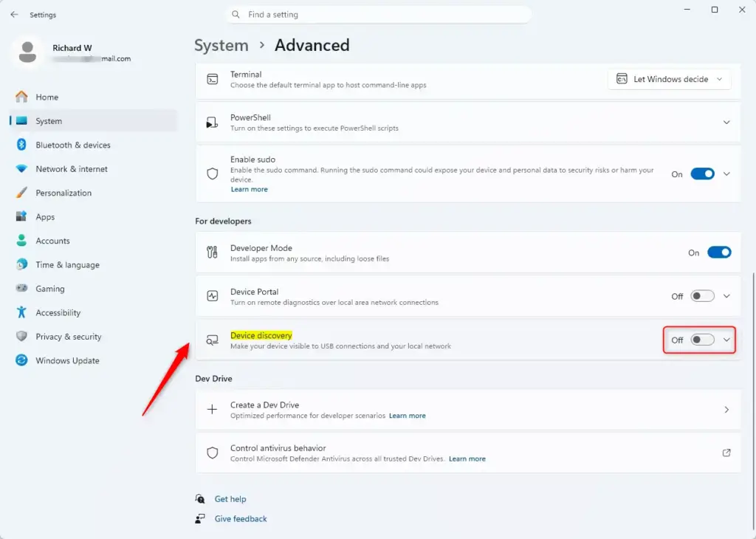Click the PowerShell row icon
Image resolution: width=756 pixels, height=539 pixels.
pyautogui.click(x=212, y=123)
